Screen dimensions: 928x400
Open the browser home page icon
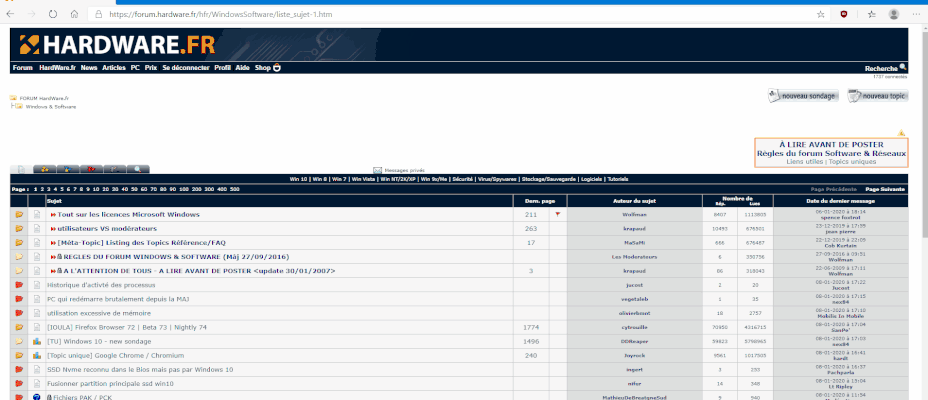pyautogui.click(x=74, y=14)
